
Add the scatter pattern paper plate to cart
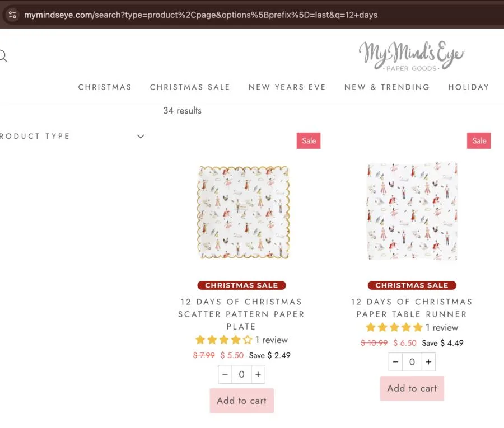tap(242, 401)
